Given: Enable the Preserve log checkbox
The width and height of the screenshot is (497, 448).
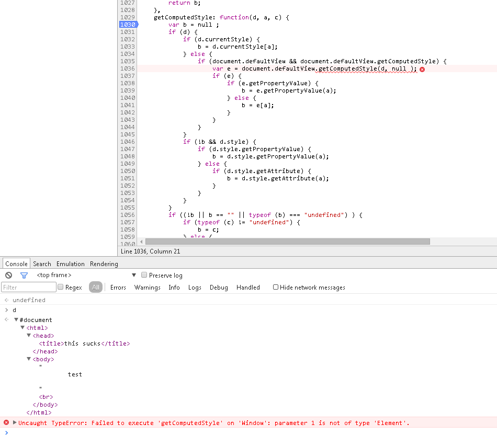Looking at the screenshot, I should click(144, 275).
